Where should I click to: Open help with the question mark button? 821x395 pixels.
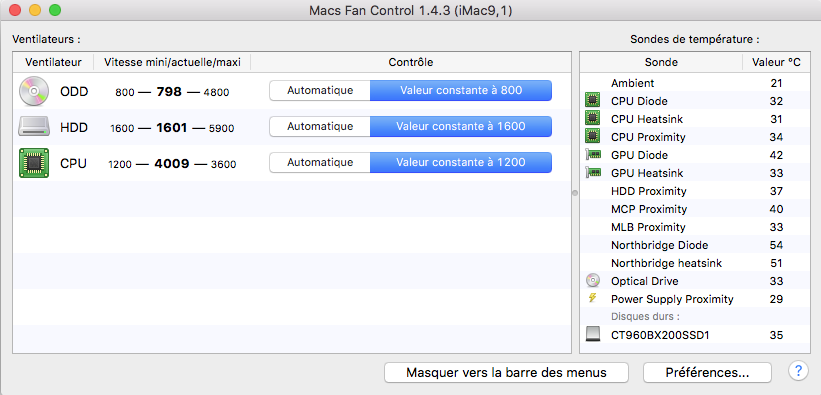click(x=798, y=371)
